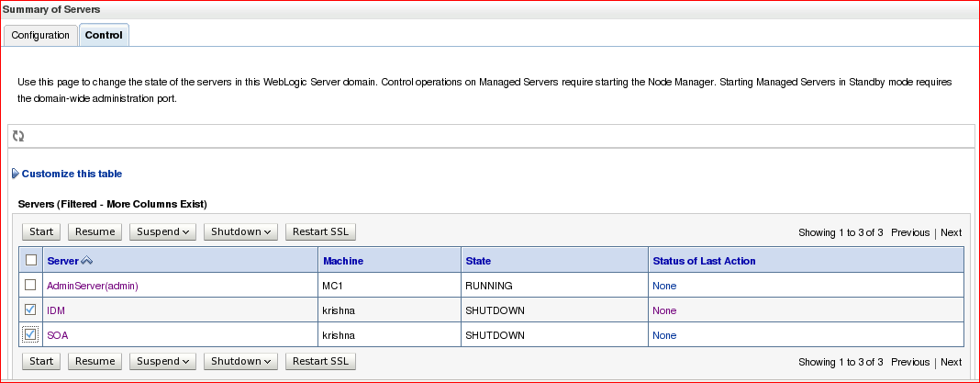Select the Control tab

(x=104, y=35)
